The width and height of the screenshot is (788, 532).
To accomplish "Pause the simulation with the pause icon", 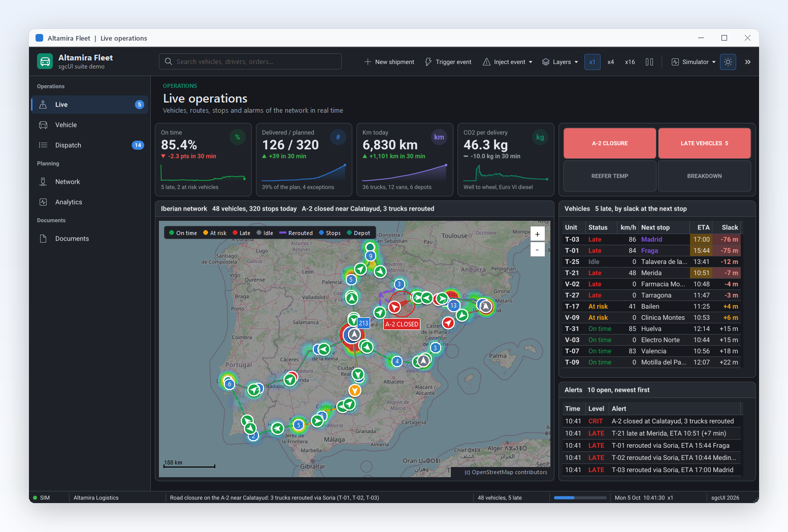I will pyautogui.click(x=649, y=62).
